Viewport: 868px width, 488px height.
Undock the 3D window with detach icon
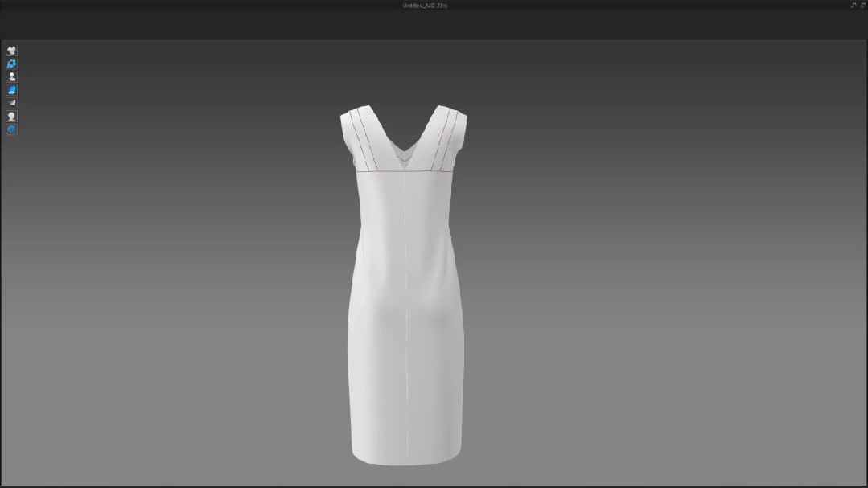(862, 5)
